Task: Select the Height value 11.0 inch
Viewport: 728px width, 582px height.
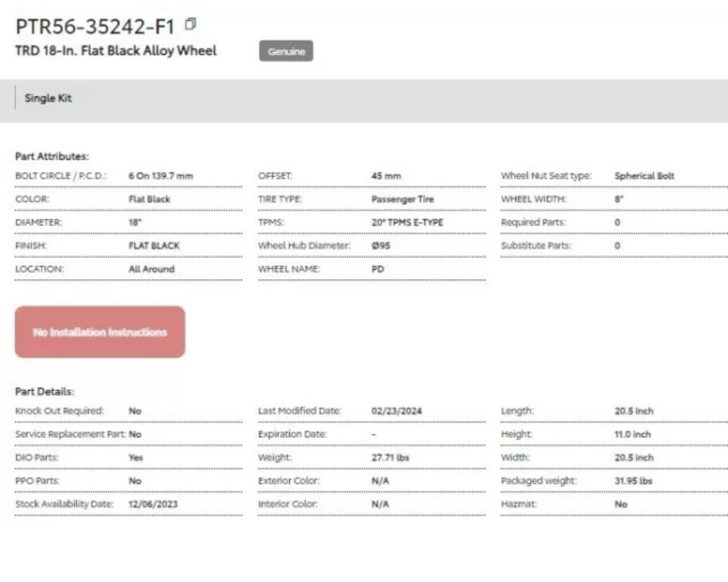Action: coord(632,434)
